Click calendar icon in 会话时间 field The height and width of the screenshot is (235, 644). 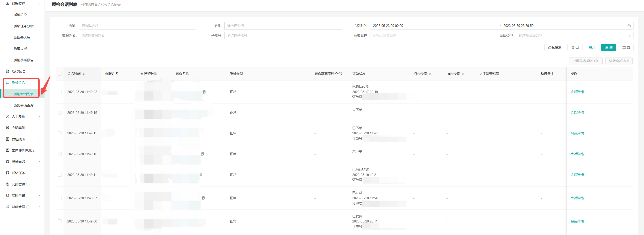[629, 26]
